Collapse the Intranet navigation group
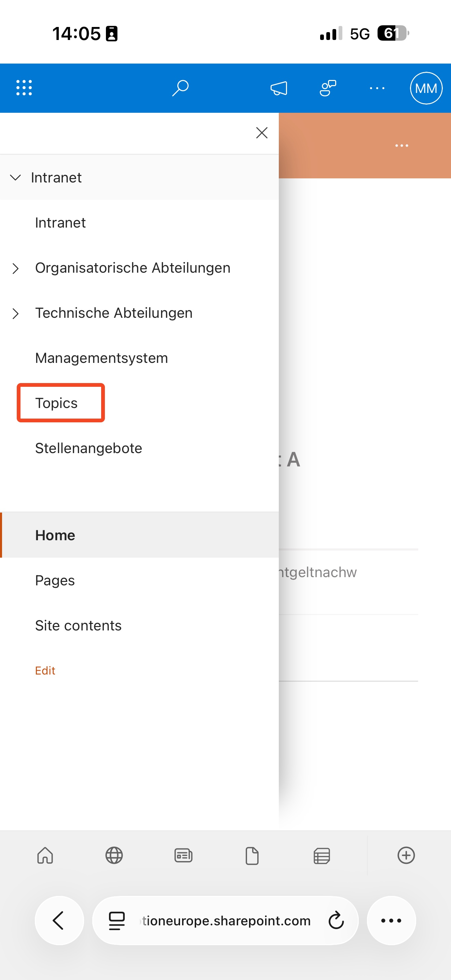The height and width of the screenshot is (980, 451). [x=15, y=178]
